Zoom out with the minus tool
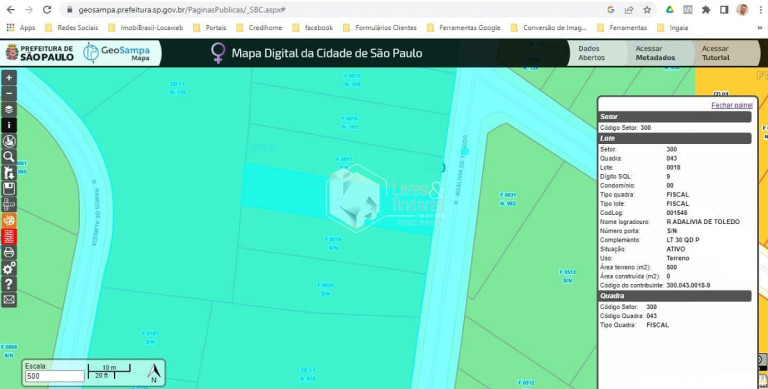The width and height of the screenshot is (768, 389). pyautogui.click(x=9, y=94)
